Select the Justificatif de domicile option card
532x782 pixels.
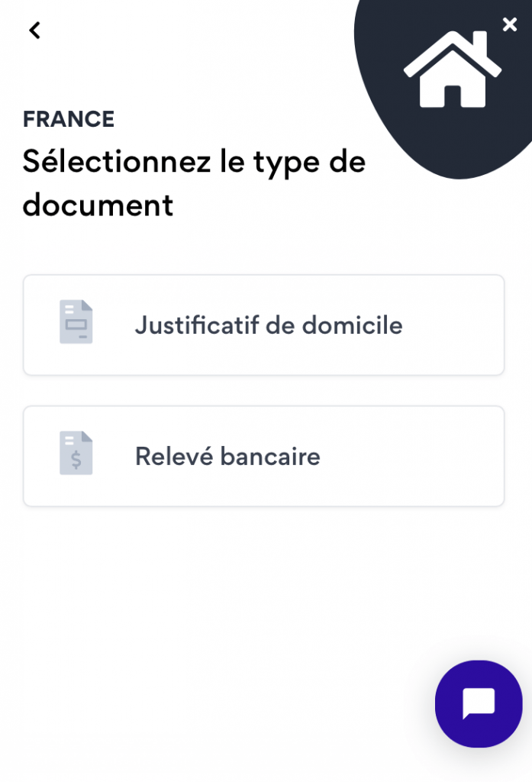(264, 325)
